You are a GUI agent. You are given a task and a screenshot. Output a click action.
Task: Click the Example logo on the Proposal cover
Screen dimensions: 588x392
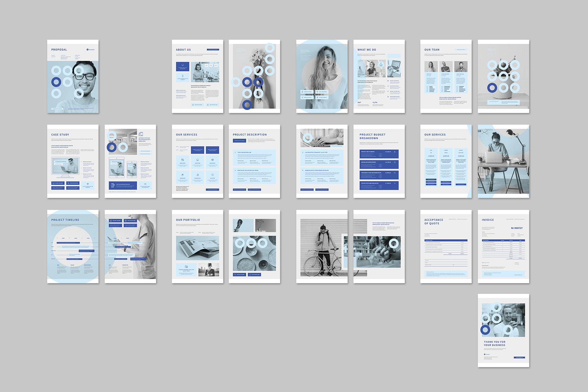coord(91,50)
